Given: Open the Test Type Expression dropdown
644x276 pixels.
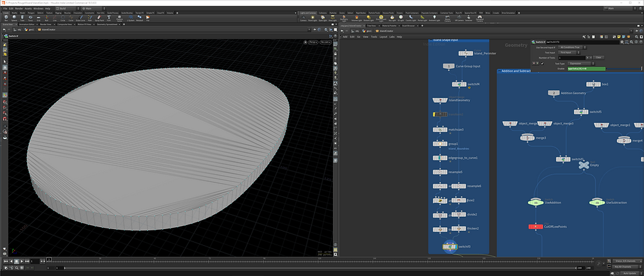Looking at the screenshot, I should pyautogui.click(x=581, y=64).
